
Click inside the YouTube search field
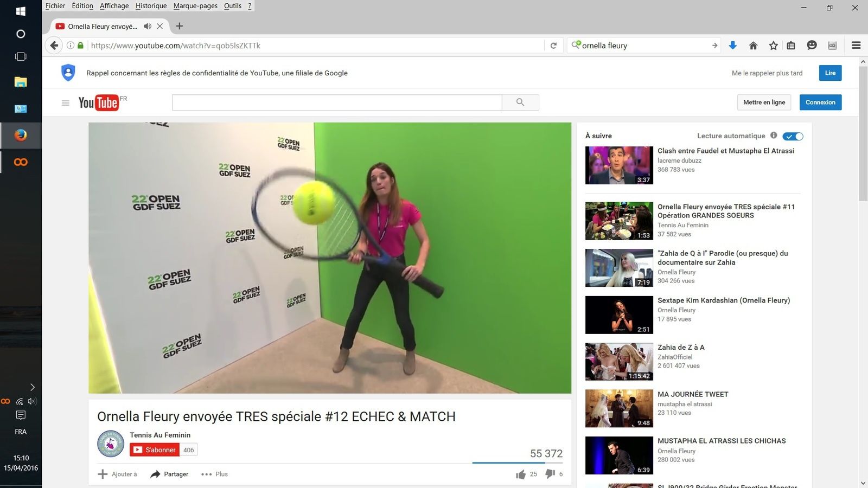point(337,102)
